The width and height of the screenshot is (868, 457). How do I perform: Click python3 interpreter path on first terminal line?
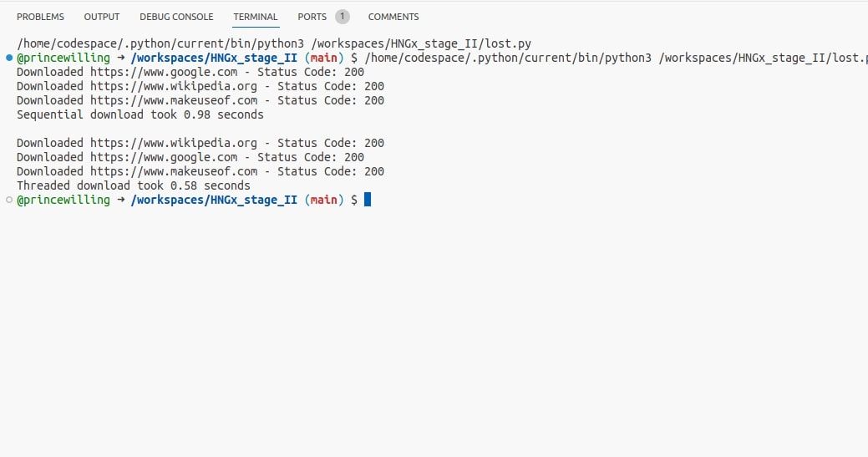(x=160, y=43)
